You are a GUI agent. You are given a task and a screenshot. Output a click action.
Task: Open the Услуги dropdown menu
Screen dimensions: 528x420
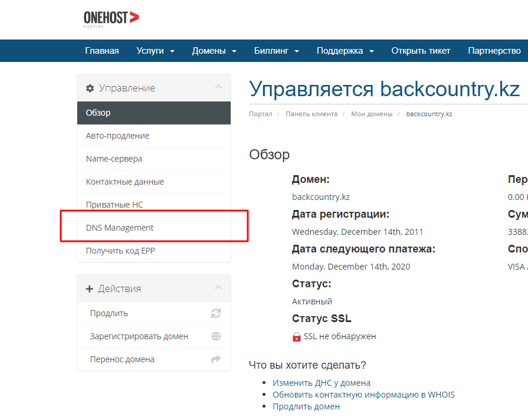pyautogui.click(x=155, y=51)
